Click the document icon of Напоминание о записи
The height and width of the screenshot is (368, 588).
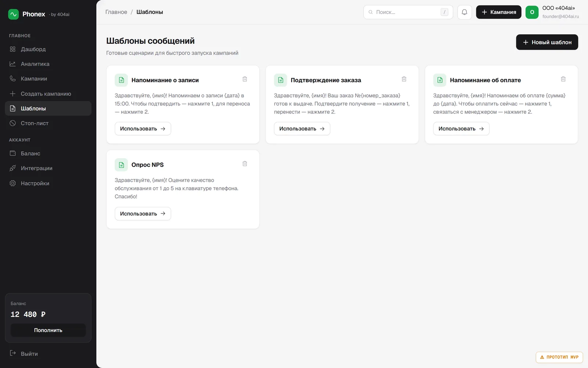121,80
